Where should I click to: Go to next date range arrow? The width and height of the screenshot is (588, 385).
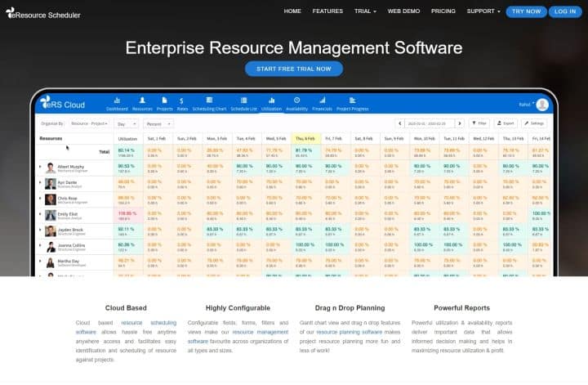459,123
